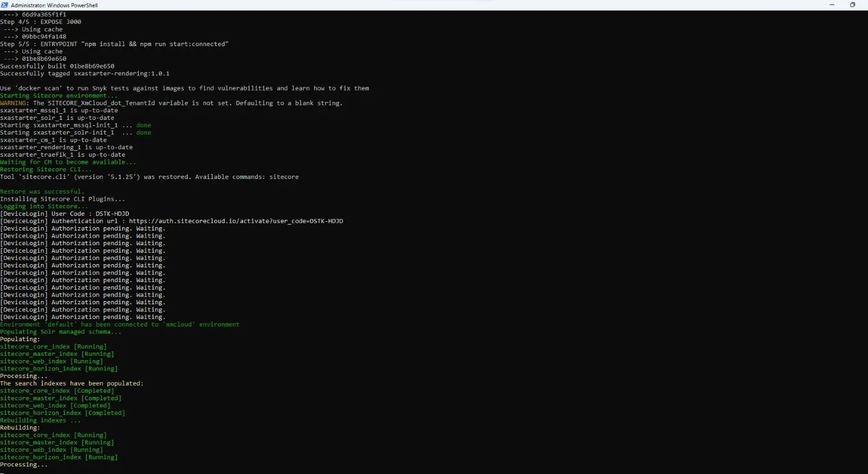Click the yellow WARNING SITECORE_XmCloud_dot_TenantId line
Image resolution: width=868 pixels, height=474 pixels.
[x=171, y=103]
